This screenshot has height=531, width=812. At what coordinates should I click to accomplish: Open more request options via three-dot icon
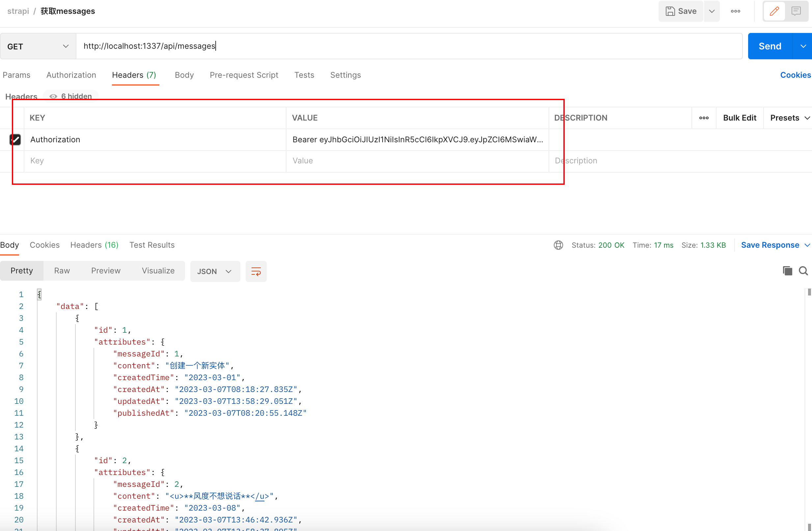(736, 11)
